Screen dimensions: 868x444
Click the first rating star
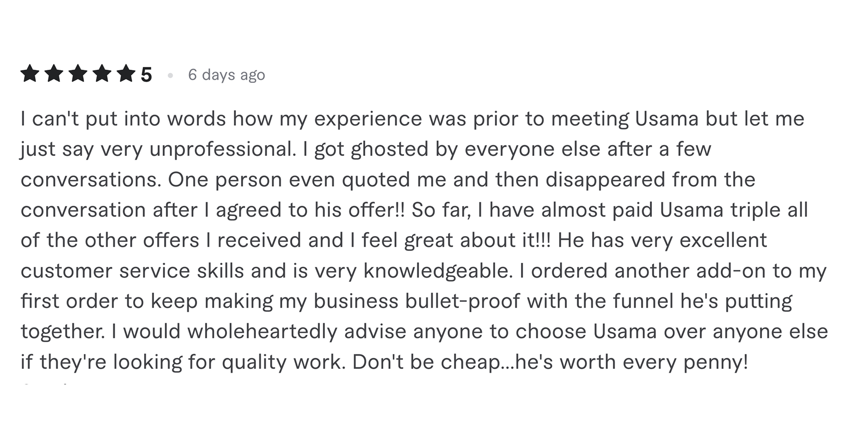point(30,74)
